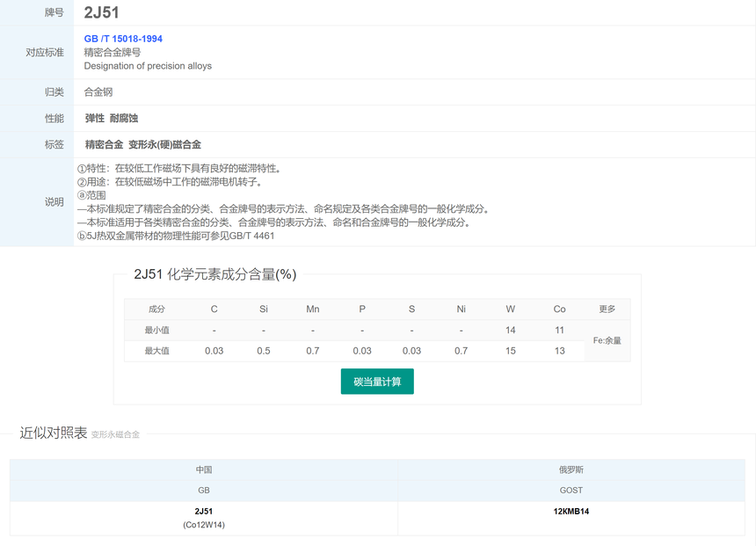Click the Mn column header

click(312, 309)
